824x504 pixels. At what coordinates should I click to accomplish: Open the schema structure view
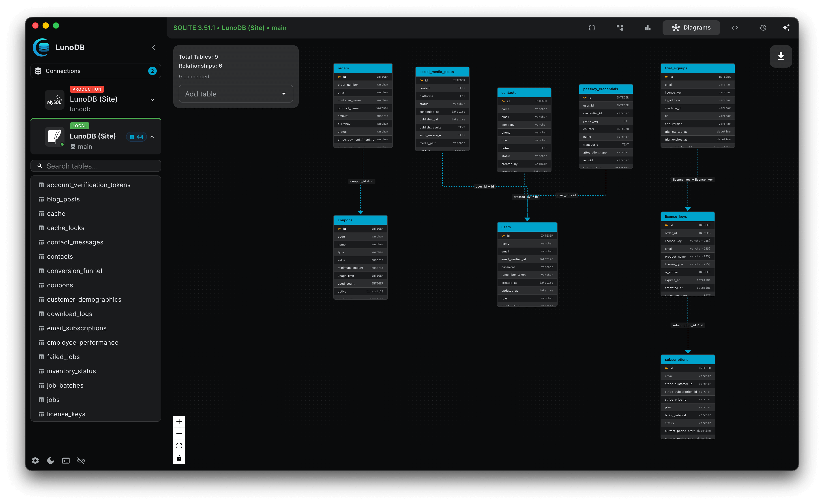(620, 28)
